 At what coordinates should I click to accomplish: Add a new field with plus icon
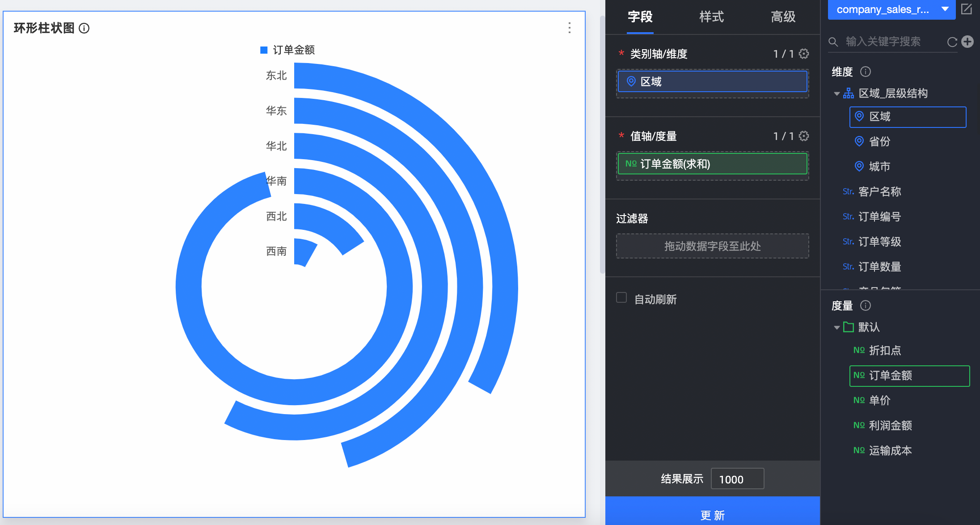click(x=967, y=42)
